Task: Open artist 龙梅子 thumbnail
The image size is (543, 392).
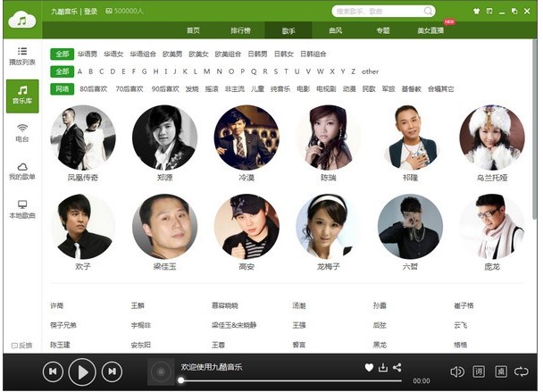Action: point(329,227)
